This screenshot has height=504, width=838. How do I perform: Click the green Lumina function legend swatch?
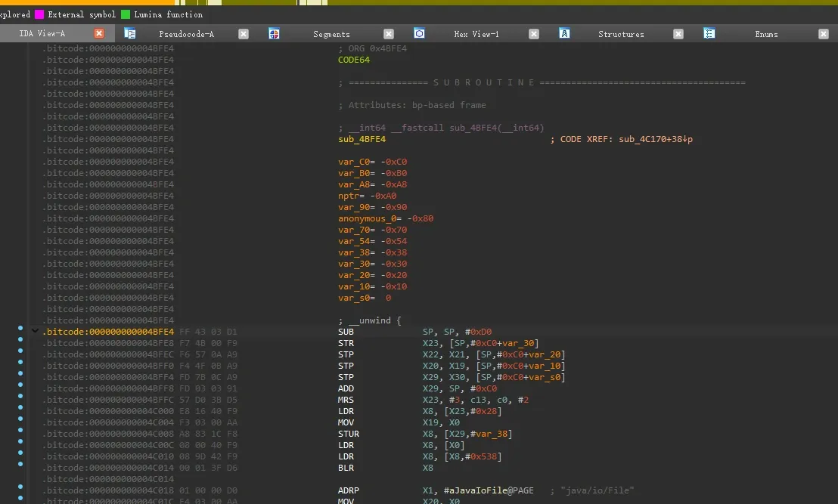pyautogui.click(x=126, y=14)
